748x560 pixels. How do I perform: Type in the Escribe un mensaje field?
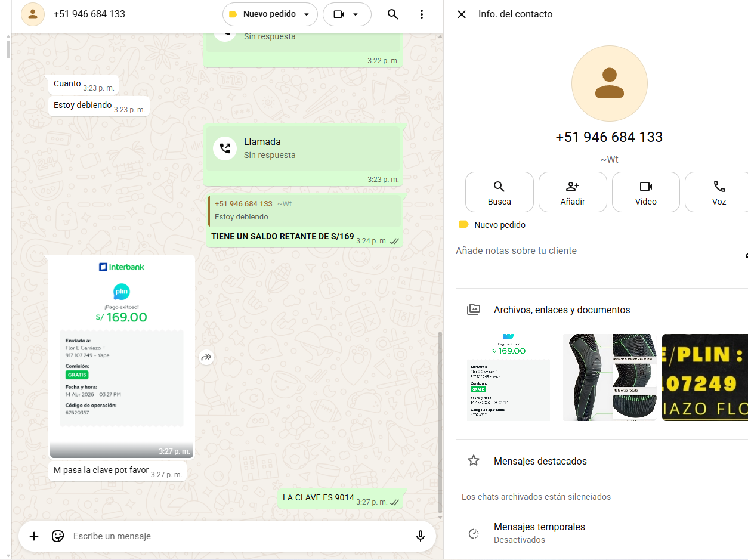tap(239, 536)
